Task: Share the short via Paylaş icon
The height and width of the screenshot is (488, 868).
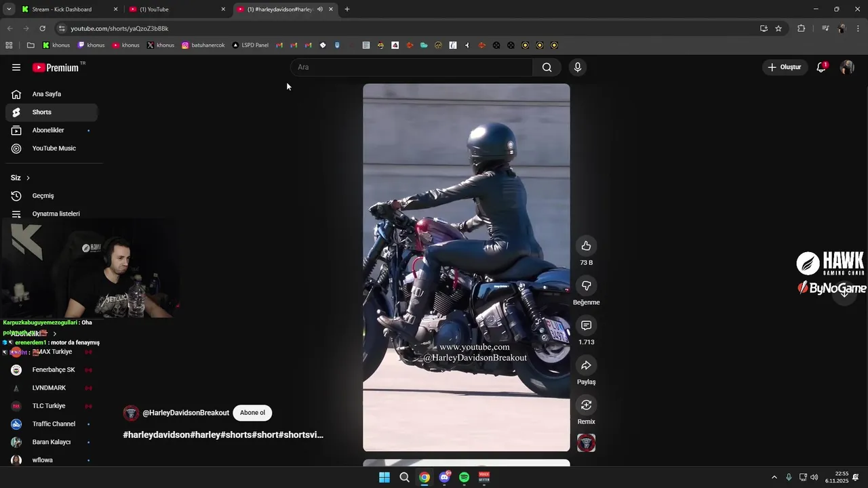Action: click(x=587, y=365)
